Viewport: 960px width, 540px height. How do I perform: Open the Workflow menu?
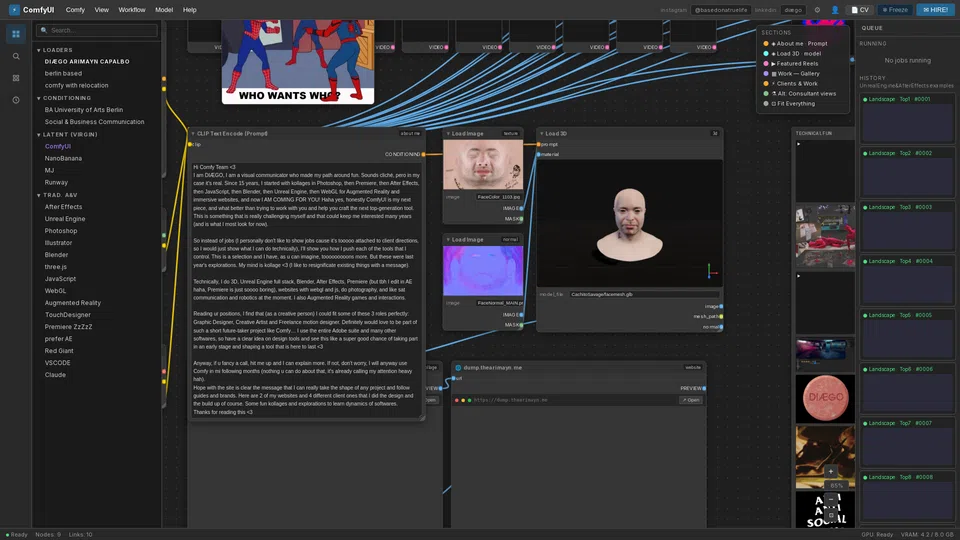tap(132, 10)
